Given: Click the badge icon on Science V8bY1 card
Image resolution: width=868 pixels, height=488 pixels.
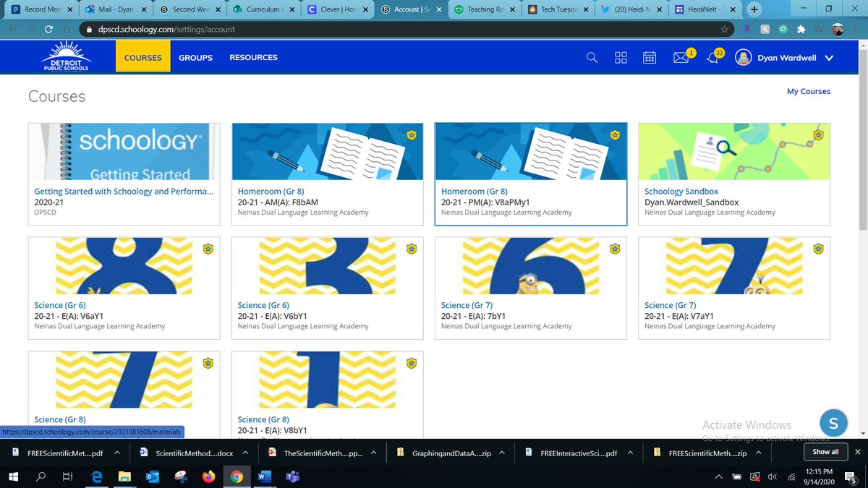Looking at the screenshot, I should coord(412,363).
